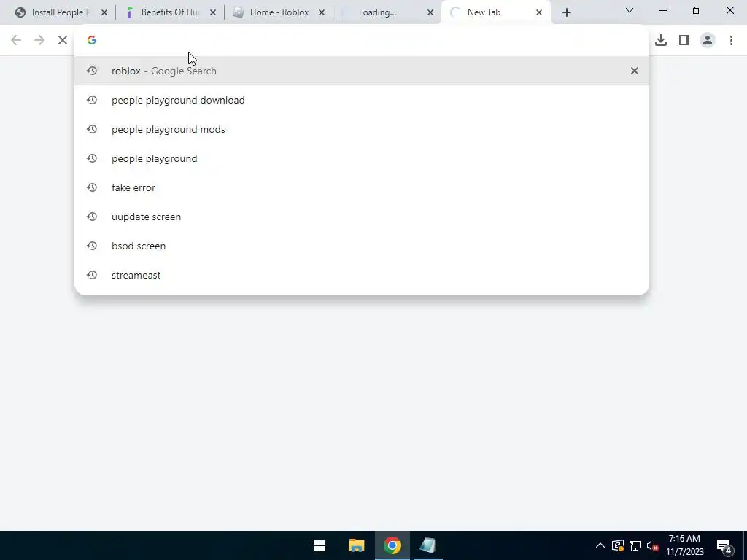Click the Chrome icon in the taskbar
The width and height of the screenshot is (747, 560).
[x=392, y=545]
